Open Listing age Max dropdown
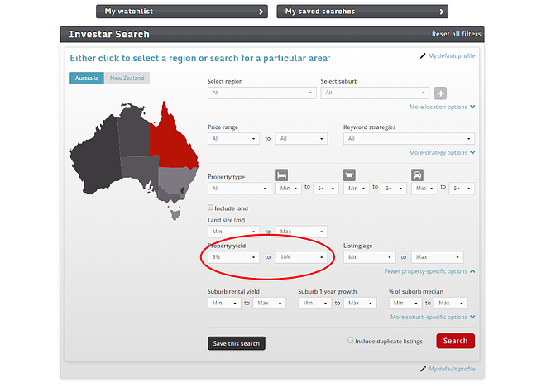The height and width of the screenshot is (392, 551). (437, 257)
